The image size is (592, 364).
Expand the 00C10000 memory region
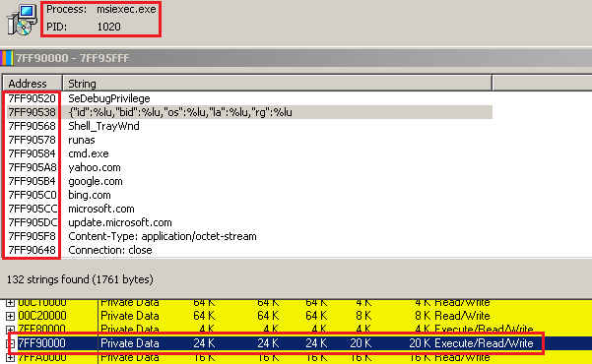point(10,303)
